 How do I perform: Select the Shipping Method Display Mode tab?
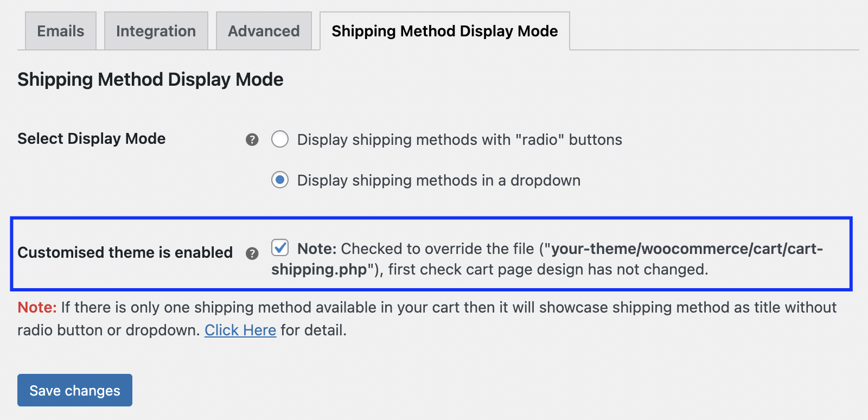click(x=444, y=31)
